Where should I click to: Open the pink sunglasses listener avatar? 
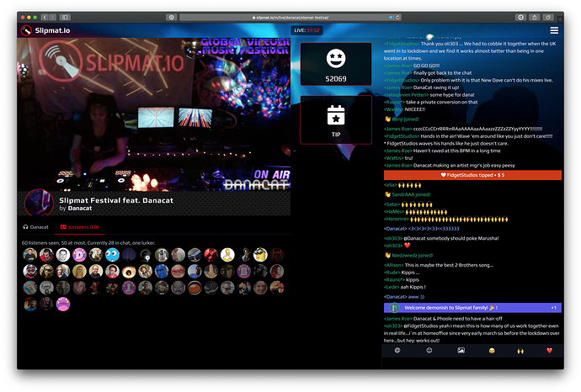pyautogui.click(x=179, y=272)
